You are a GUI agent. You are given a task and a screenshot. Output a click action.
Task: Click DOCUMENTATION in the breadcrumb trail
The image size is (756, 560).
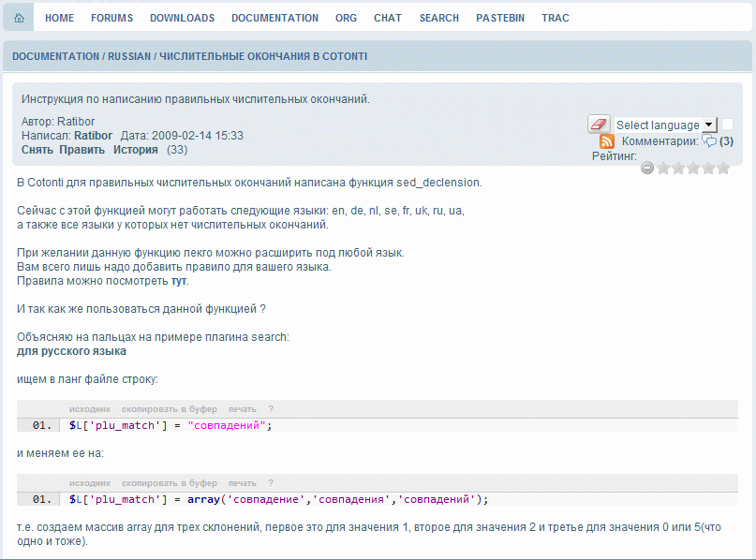(x=55, y=56)
